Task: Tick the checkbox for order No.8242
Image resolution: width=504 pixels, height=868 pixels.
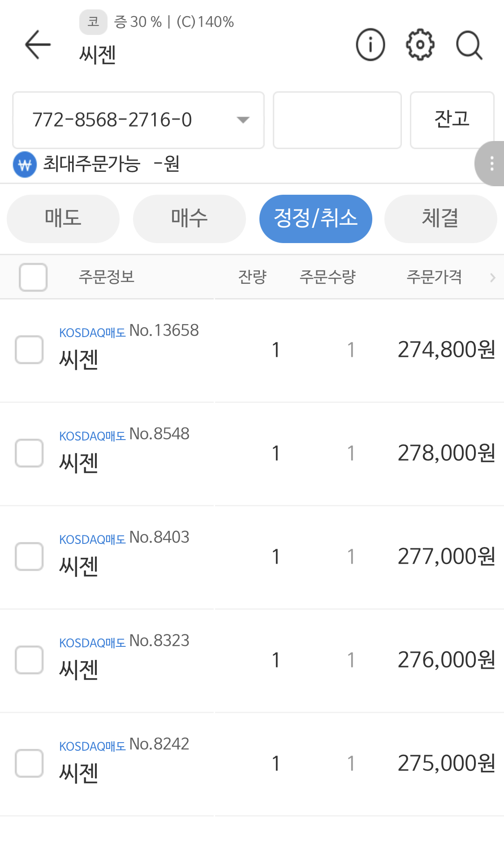Action: click(x=30, y=763)
